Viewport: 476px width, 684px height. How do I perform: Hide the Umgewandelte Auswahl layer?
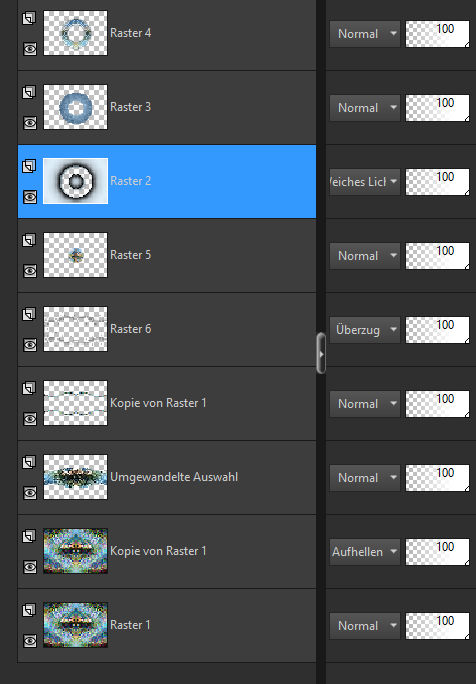tap(30, 493)
